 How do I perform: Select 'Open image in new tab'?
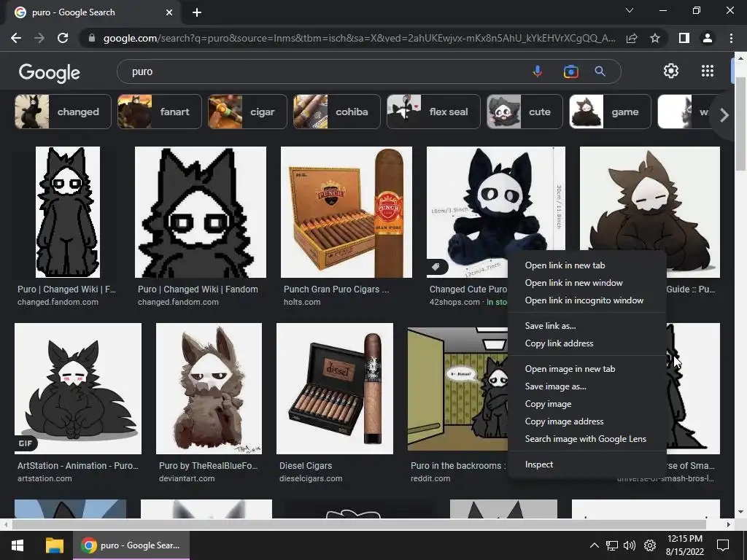coord(587,368)
